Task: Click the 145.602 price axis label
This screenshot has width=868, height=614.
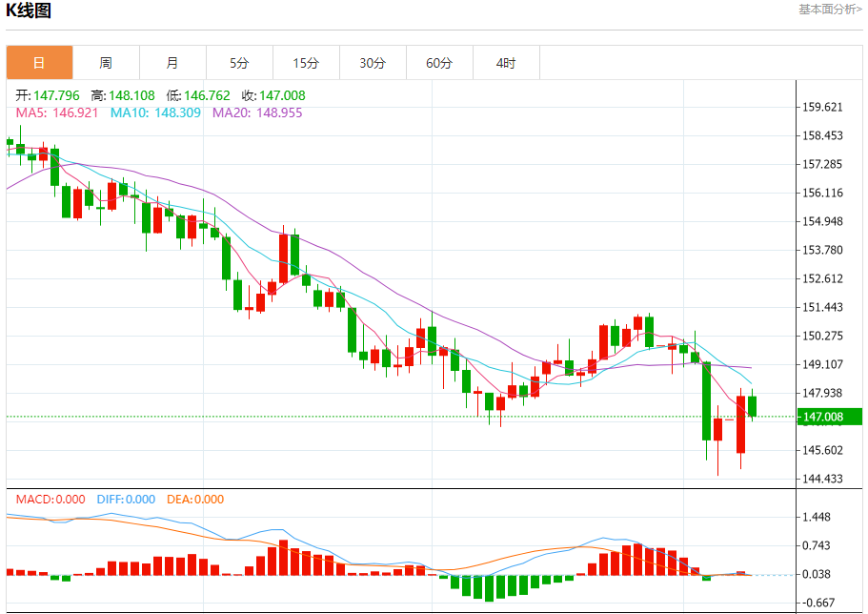Action: point(822,450)
